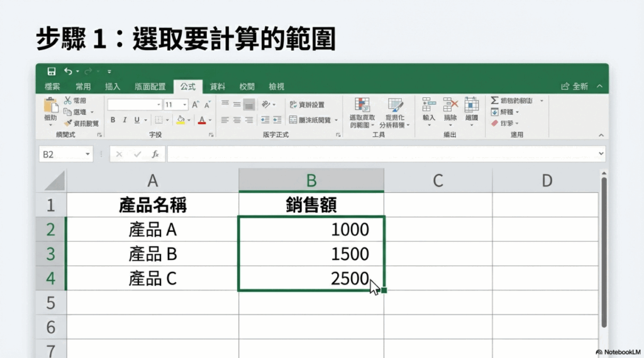The height and width of the screenshot is (358, 644).
Task: Click the Save floppy disk icon
Action: pos(52,72)
